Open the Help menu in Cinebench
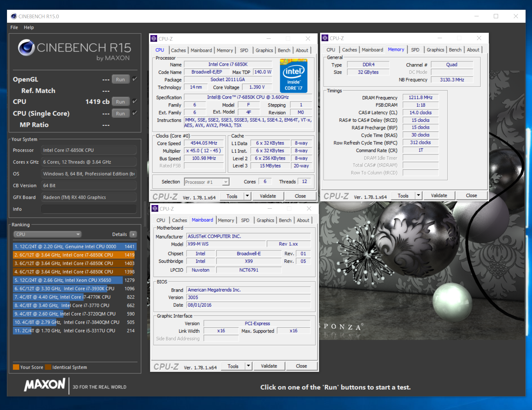 click(29, 27)
